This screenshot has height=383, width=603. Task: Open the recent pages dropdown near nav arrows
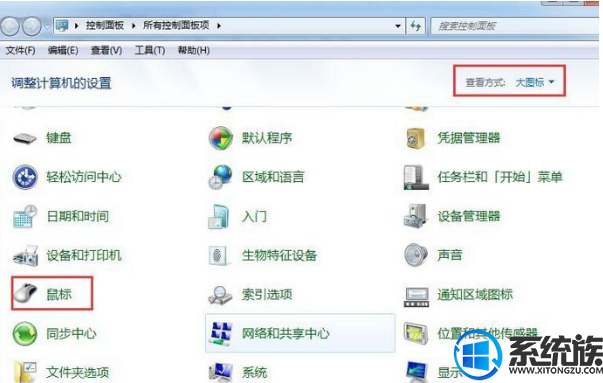click(x=47, y=27)
